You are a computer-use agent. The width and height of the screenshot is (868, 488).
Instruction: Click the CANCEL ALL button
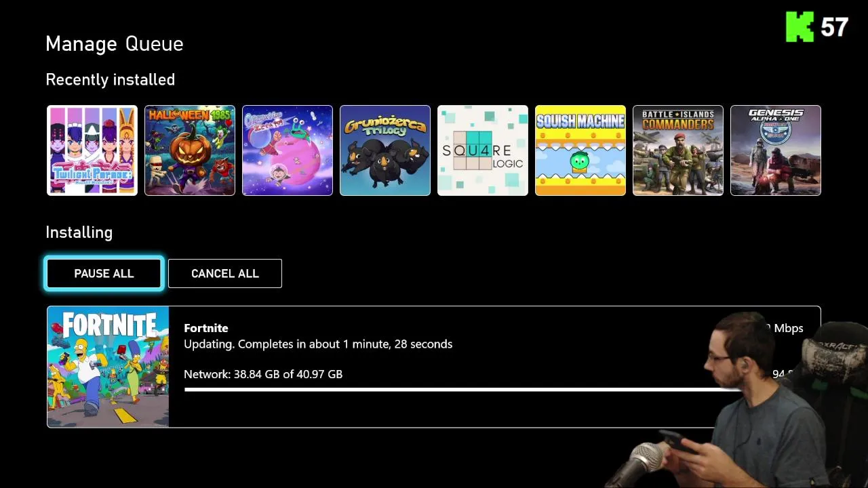tap(225, 273)
